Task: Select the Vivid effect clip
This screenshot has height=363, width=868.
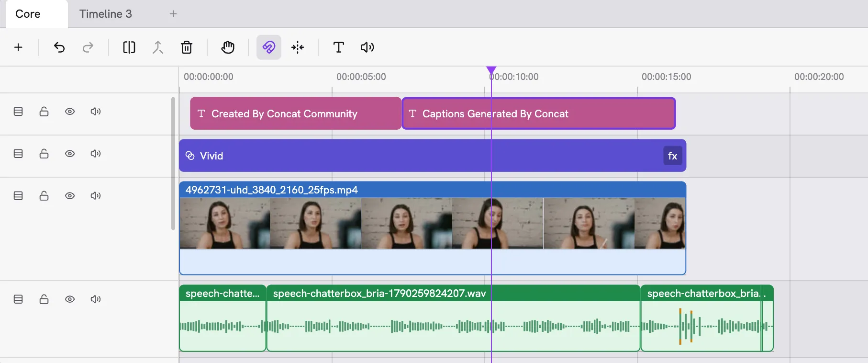Action: (x=433, y=156)
